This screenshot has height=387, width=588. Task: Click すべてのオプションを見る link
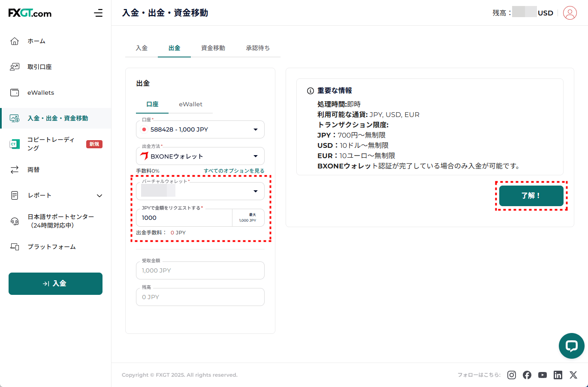234,171
